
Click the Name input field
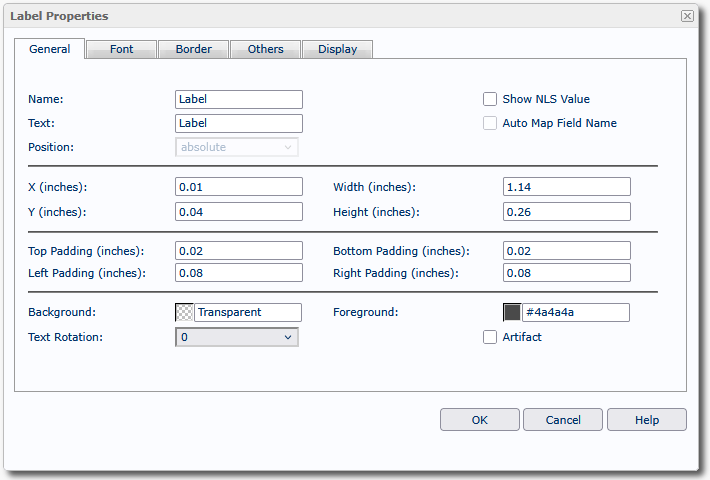[239, 99]
